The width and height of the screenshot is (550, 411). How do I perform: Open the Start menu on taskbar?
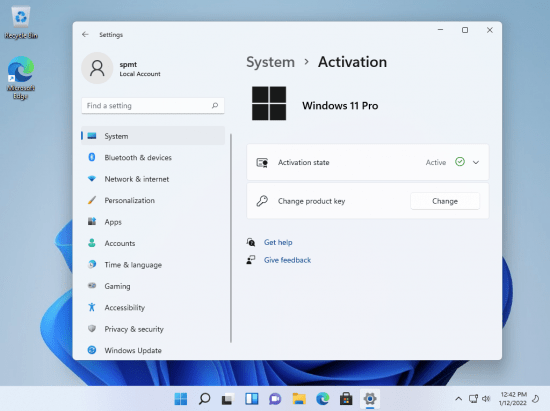(181, 399)
